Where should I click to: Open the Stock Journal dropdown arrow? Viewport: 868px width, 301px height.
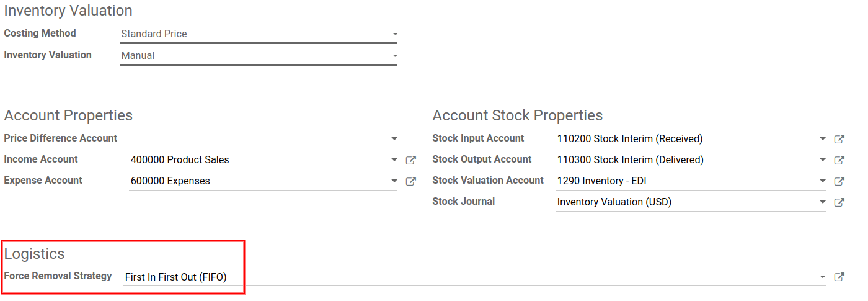pos(823,202)
